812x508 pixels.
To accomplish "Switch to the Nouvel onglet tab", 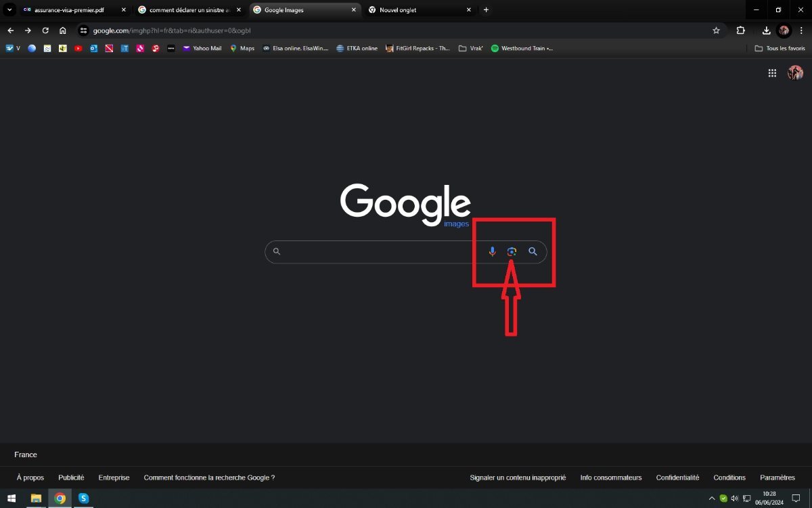I will coord(420,10).
